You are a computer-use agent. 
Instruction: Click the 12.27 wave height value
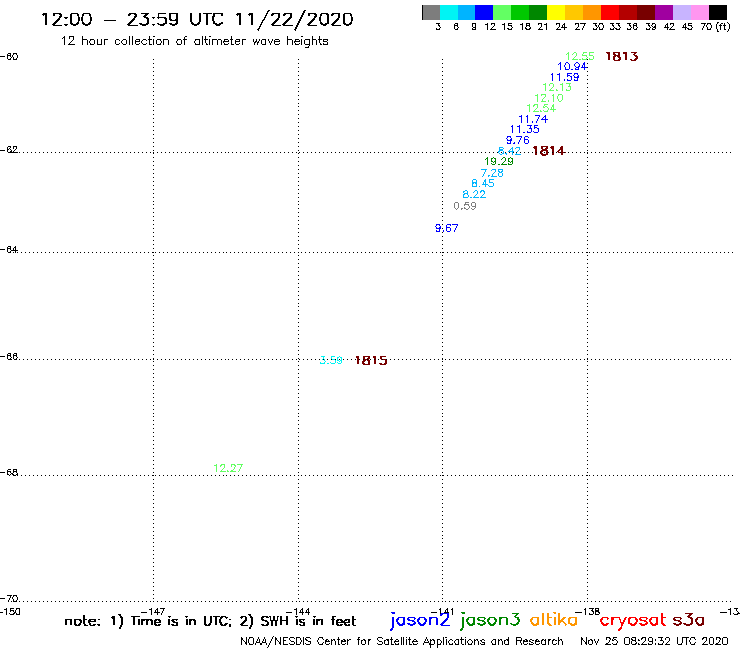coord(228,468)
